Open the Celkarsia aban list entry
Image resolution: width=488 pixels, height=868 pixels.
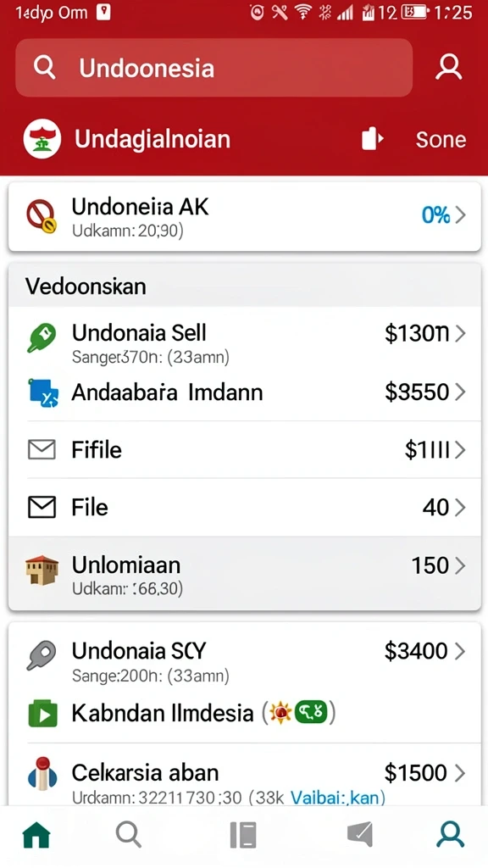pos(245,780)
